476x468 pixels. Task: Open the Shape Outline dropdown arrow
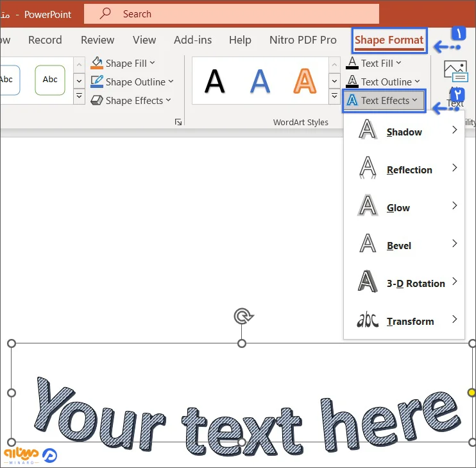point(171,82)
